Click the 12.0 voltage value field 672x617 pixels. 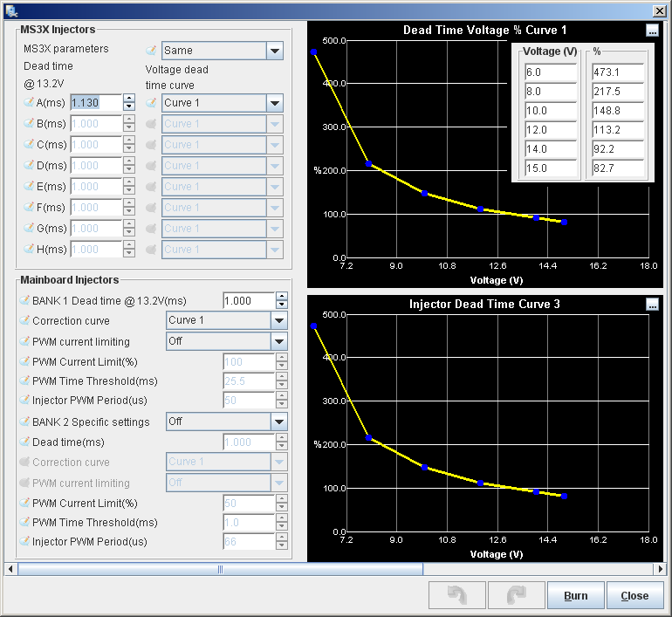(x=551, y=130)
